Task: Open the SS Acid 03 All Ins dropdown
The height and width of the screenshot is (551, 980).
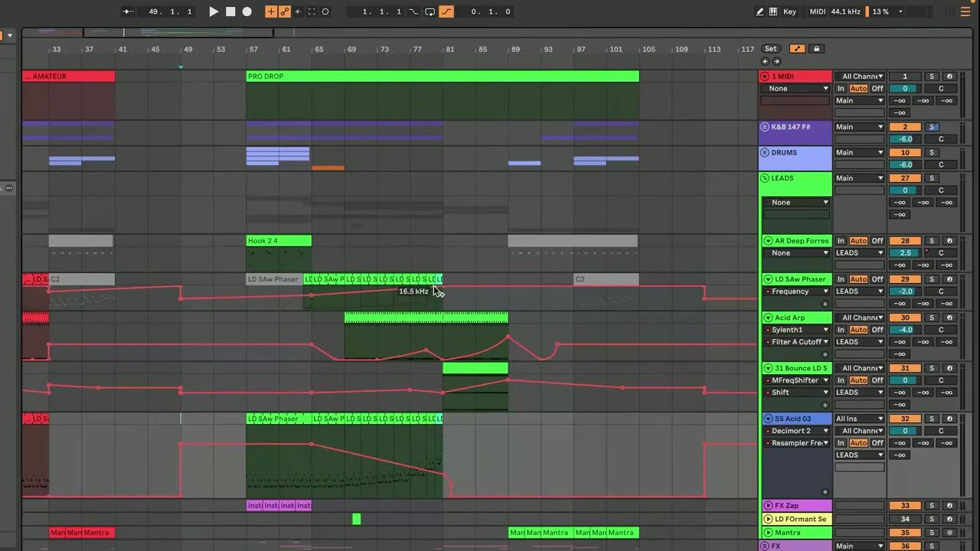Action: (x=859, y=419)
